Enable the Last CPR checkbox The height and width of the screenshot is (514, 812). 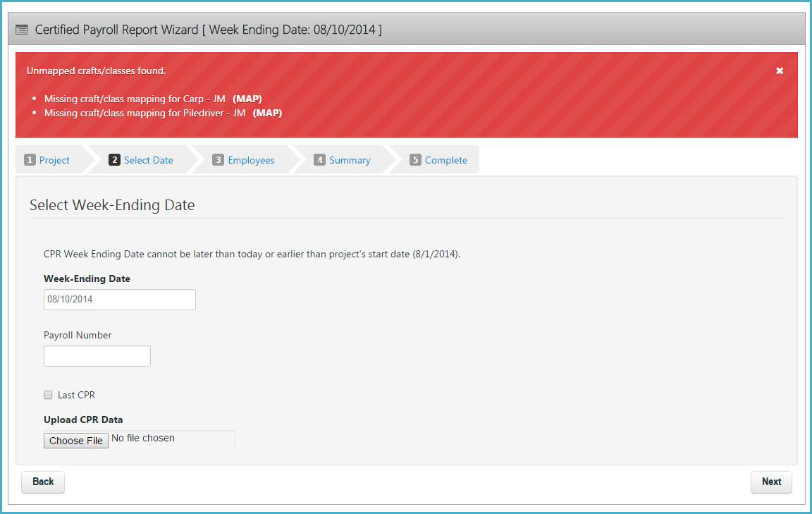(x=48, y=395)
